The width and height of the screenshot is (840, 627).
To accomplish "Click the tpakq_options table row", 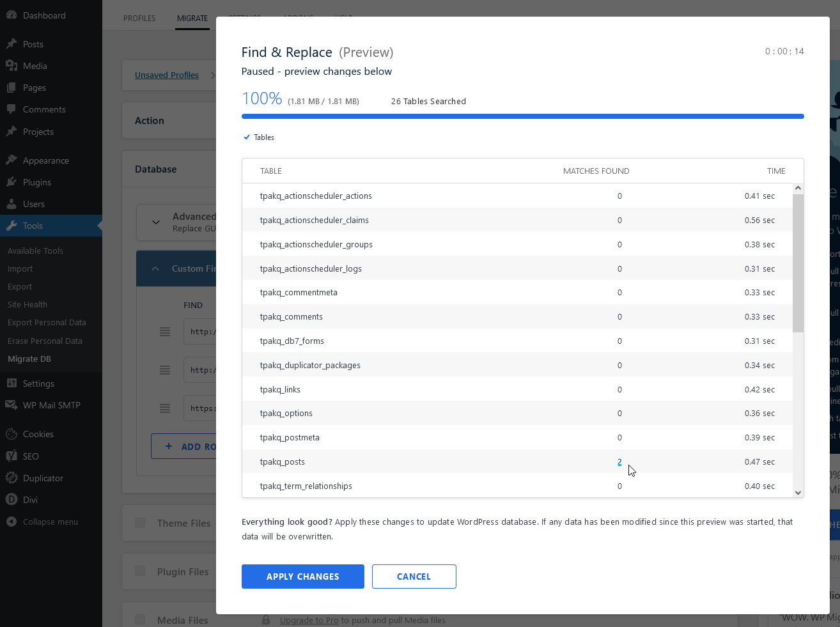I will pyautogui.click(x=517, y=414).
